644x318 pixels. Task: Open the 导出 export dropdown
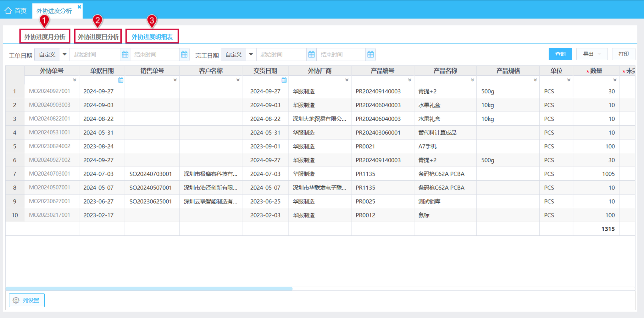point(592,54)
